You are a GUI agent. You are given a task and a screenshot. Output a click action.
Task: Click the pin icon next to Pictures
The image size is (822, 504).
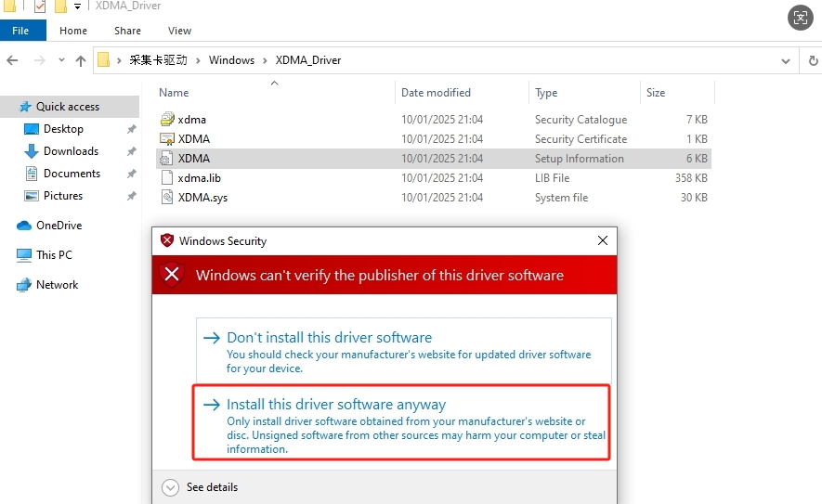click(131, 196)
